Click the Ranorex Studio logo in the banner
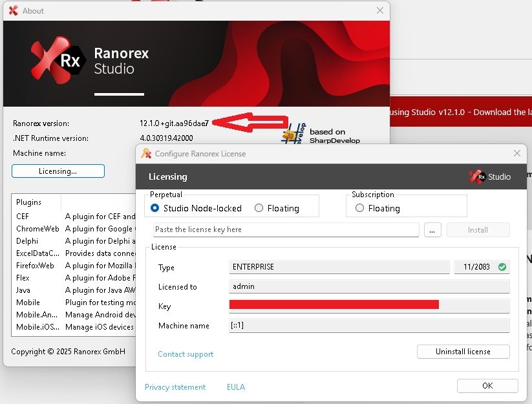This screenshot has height=404, width=532. coord(58,60)
